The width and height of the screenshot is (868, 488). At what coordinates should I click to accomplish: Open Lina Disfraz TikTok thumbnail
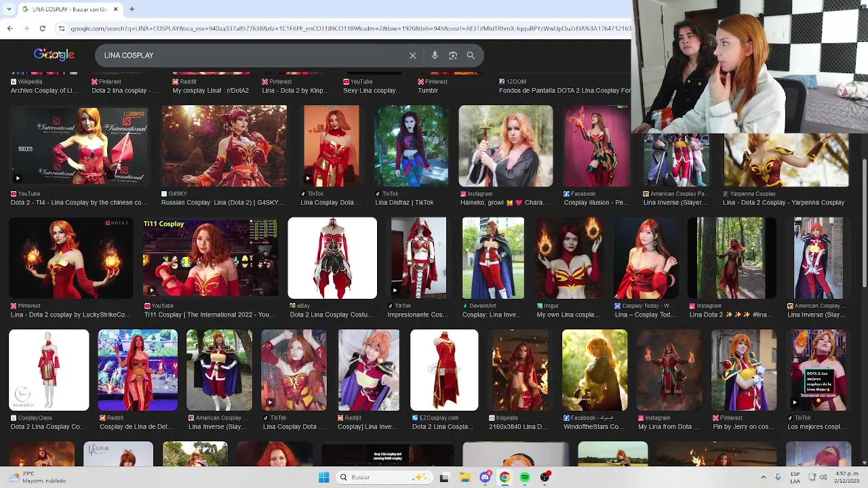tap(412, 146)
